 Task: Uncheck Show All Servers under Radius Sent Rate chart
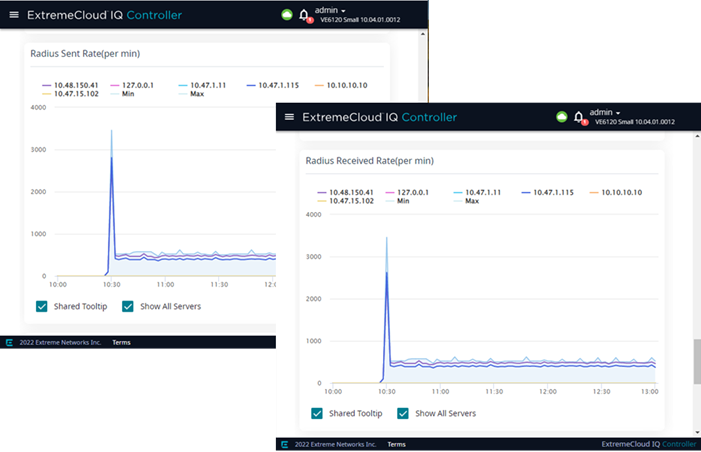[128, 306]
